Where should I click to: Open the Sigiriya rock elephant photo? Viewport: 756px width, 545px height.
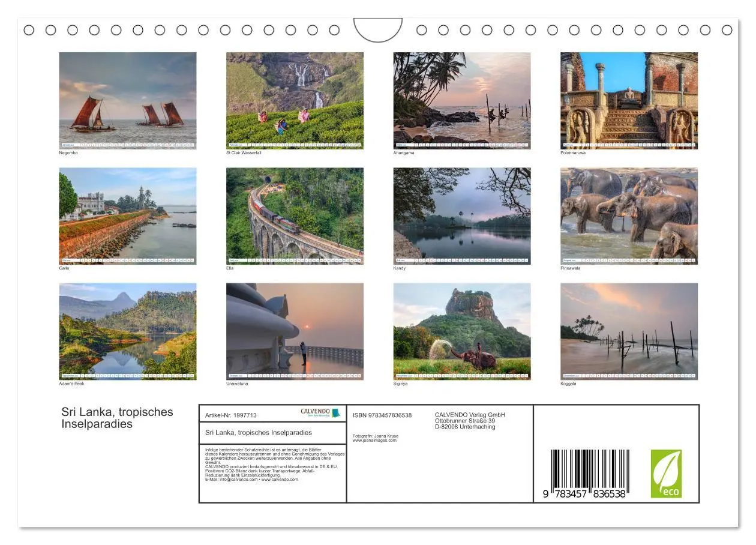coord(462,331)
